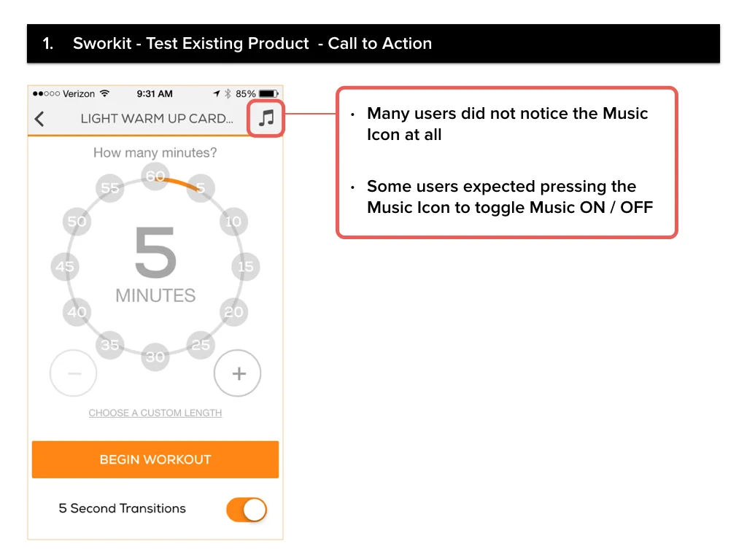This screenshot has width=747, height=560.
Task: Tap the Wi-Fi icon in status bar
Action: [104, 93]
